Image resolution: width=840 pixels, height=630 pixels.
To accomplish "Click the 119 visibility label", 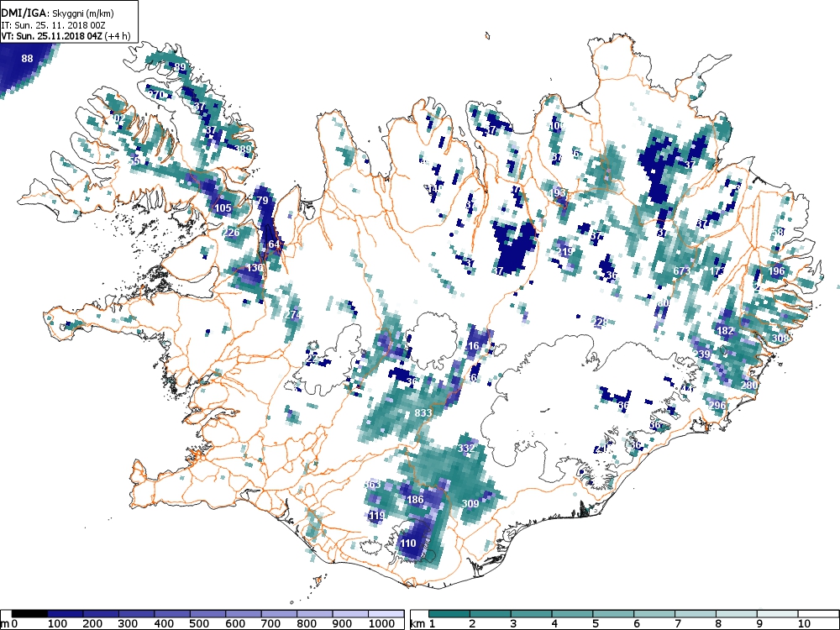I will tap(376, 516).
